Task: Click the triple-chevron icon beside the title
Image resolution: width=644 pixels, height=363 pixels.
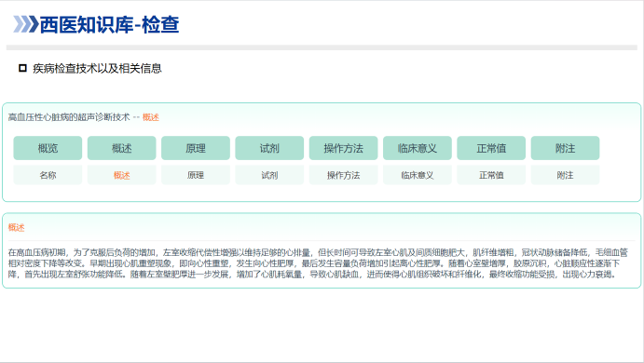Action: (x=26, y=24)
